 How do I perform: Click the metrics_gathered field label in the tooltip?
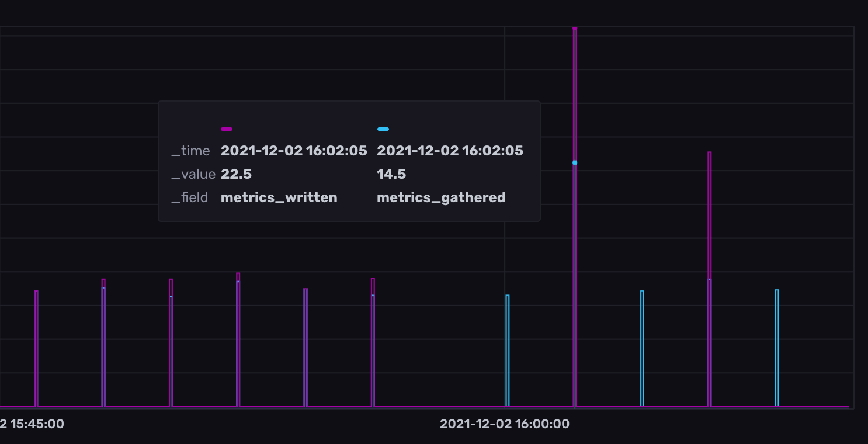[x=442, y=197]
